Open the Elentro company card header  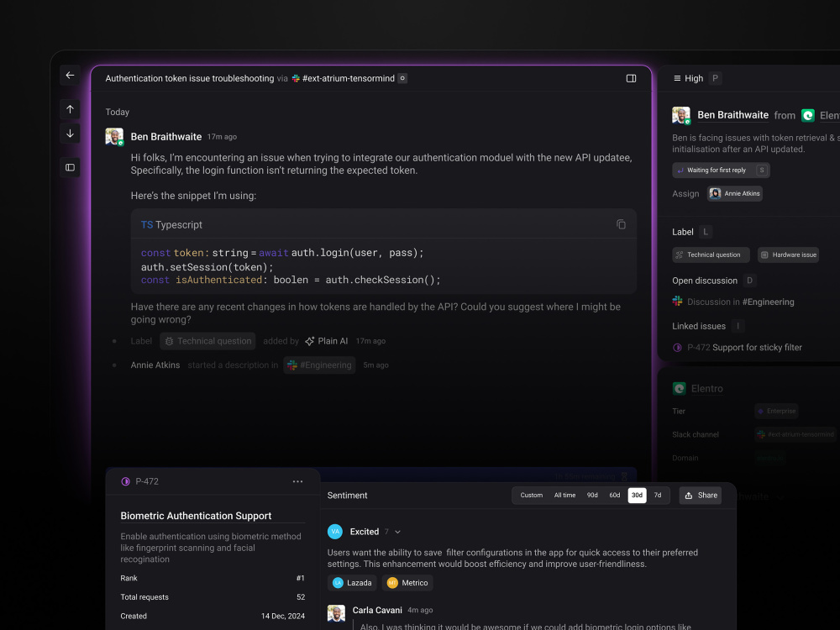coord(698,388)
